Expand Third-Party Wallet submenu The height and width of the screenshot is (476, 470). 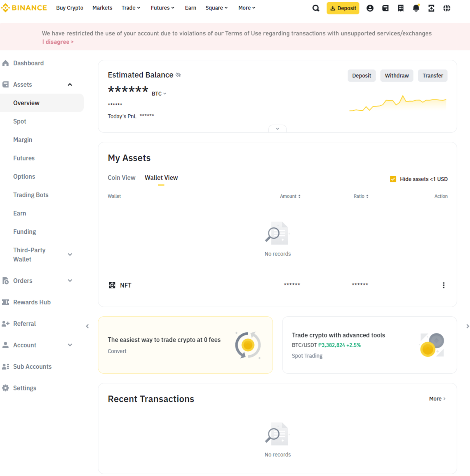coord(70,255)
